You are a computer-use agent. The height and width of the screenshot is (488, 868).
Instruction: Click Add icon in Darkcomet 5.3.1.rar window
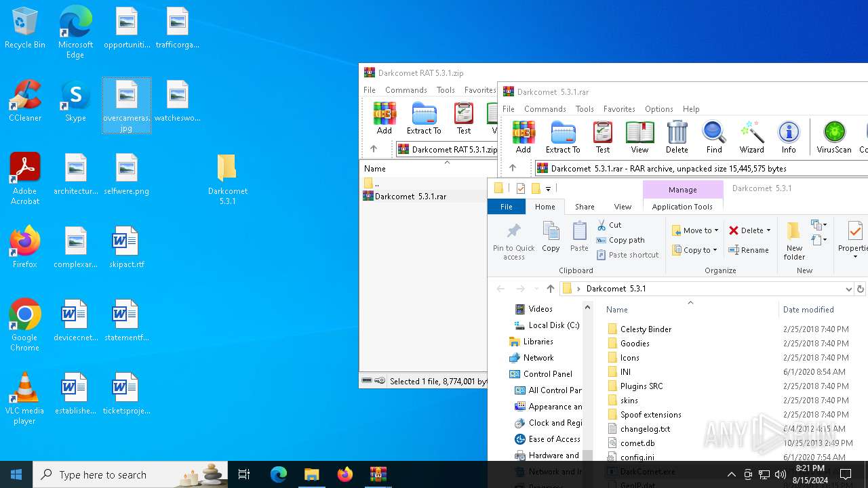[x=523, y=138]
